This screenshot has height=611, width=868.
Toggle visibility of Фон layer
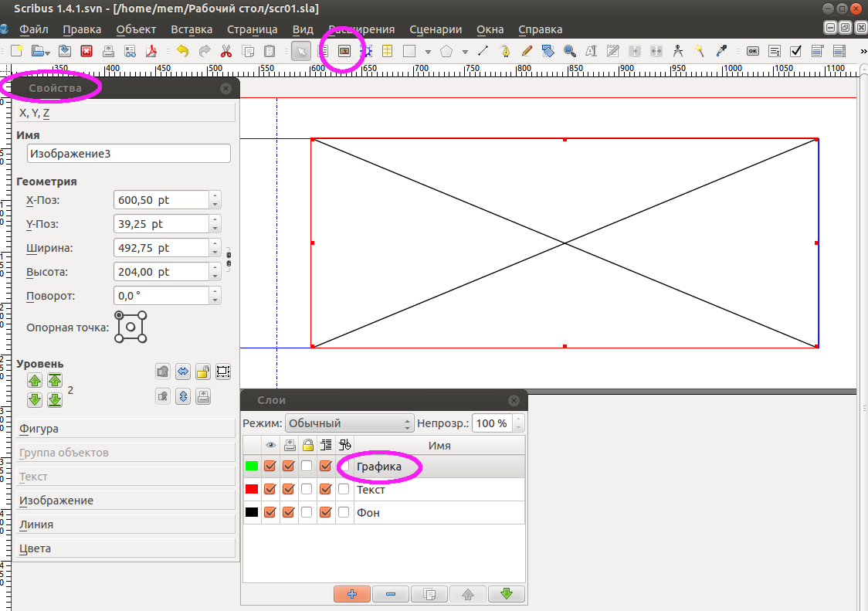[270, 512]
